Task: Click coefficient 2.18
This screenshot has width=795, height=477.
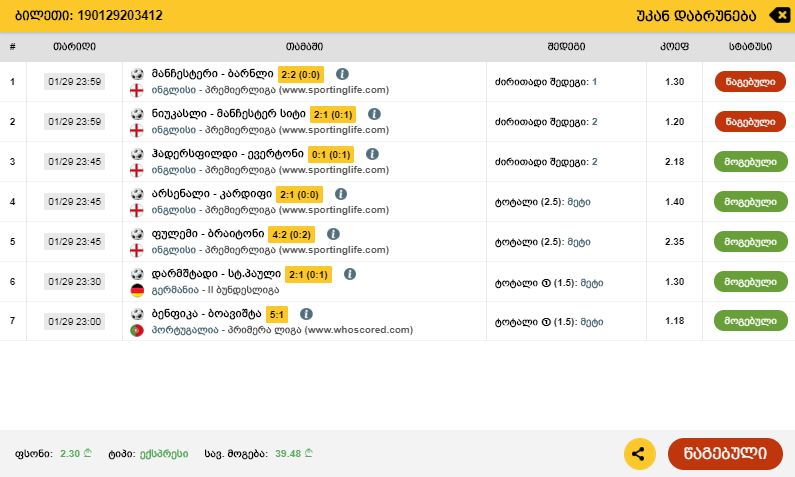Action: click(x=674, y=162)
